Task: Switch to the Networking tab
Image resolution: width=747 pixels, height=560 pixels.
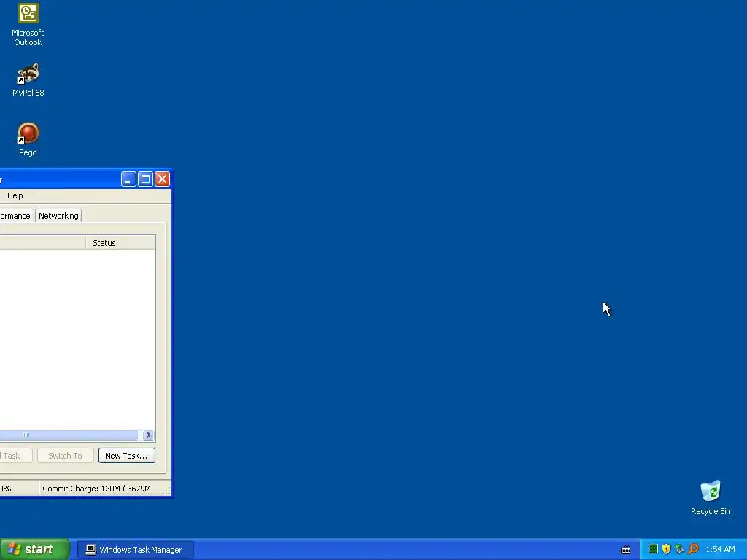Action: pyautogui.click(x=58, y=216)
